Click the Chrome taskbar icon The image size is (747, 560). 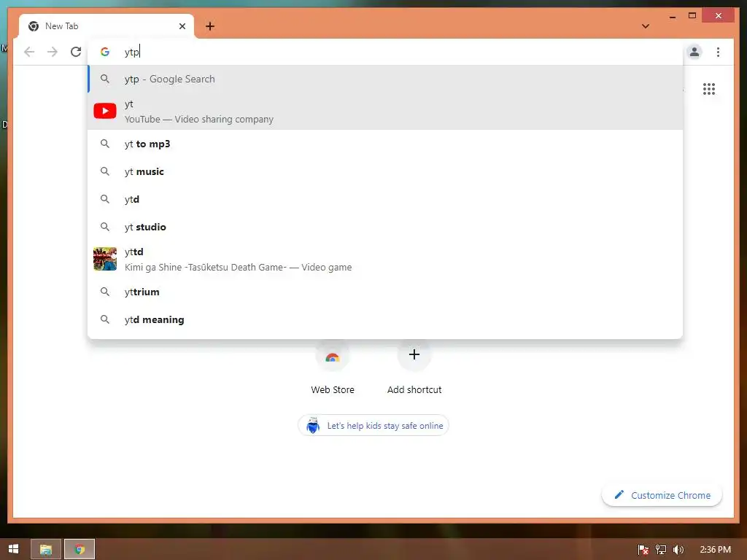[x=80, y=550]
